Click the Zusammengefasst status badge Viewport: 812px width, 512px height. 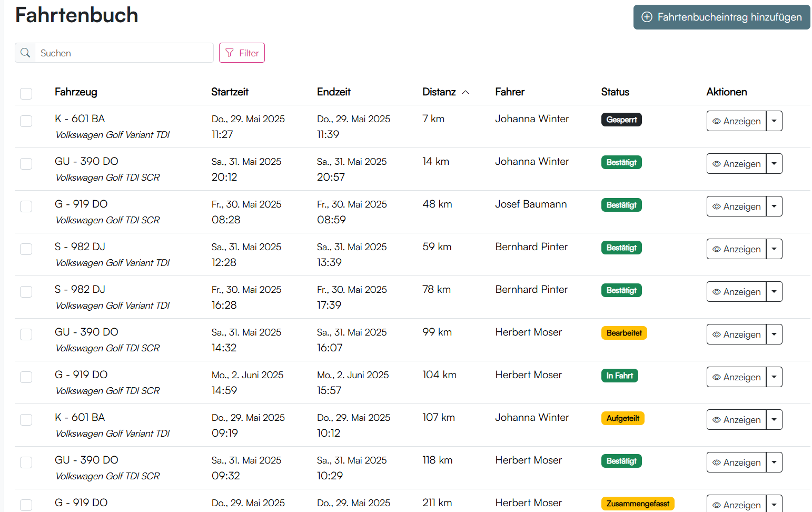[637, 504]
